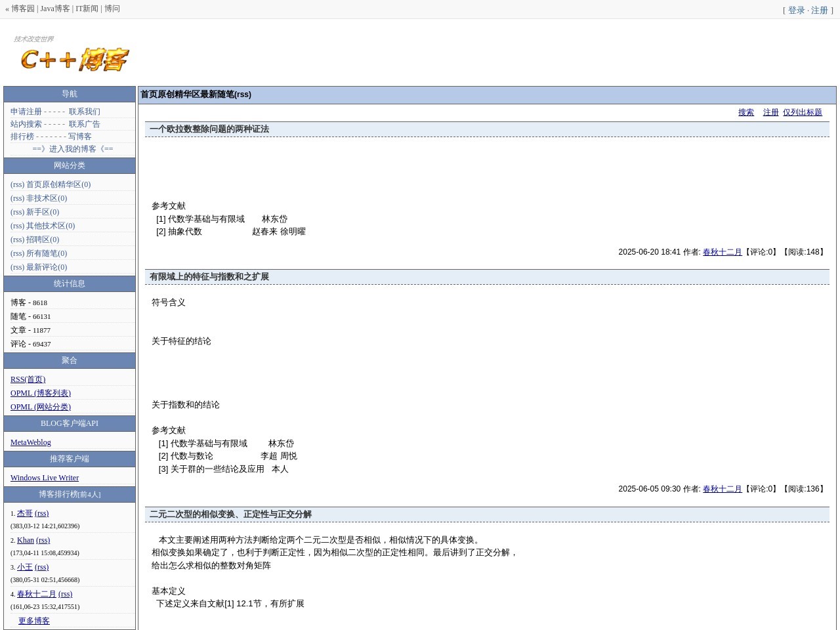Viewport: 840px width, 630px height.
Task: Open RSS feed beside blogger 春秋十二月
Action: [x=65, y=594]
